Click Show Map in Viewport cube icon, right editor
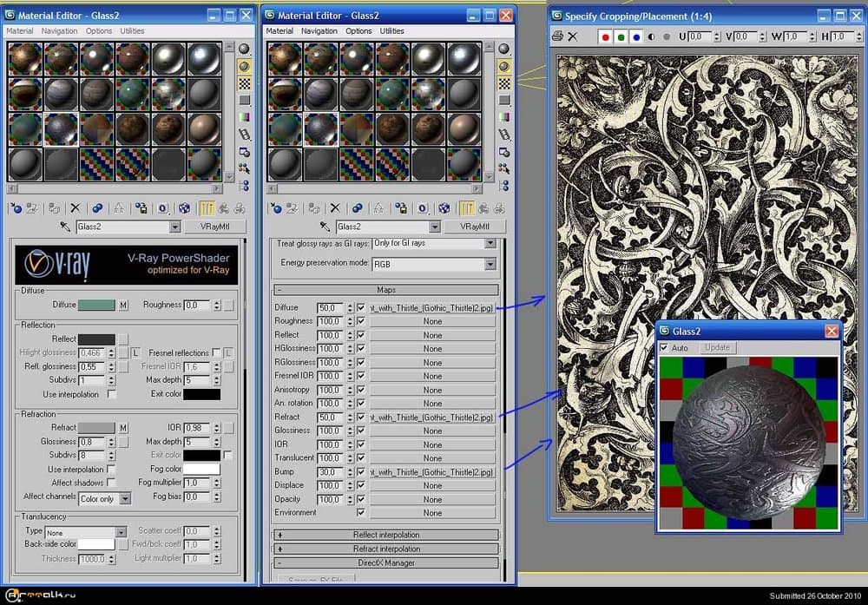Viewport: 868px width, 605px height. click(444, 208)
